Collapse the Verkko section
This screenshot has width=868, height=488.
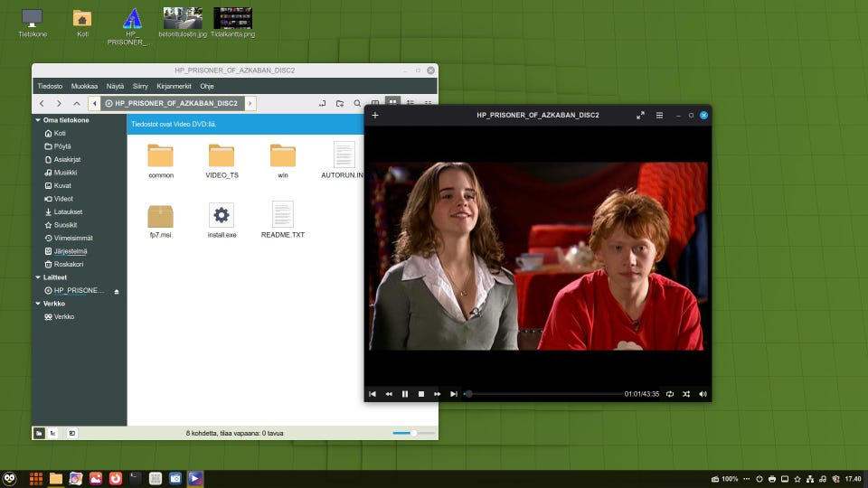point(38,304)
